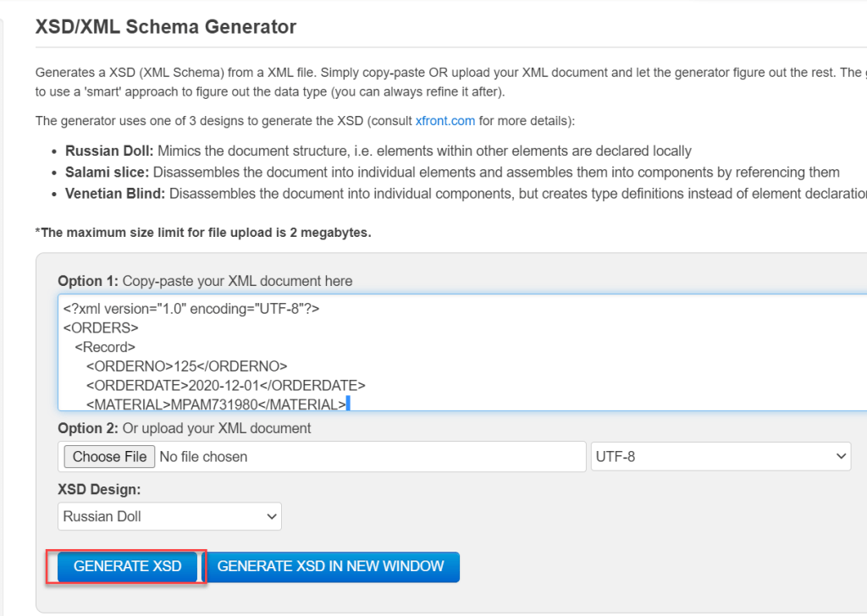Click the maximum size limit note
This screenshot has width=867, height=616.
[203, 232]
